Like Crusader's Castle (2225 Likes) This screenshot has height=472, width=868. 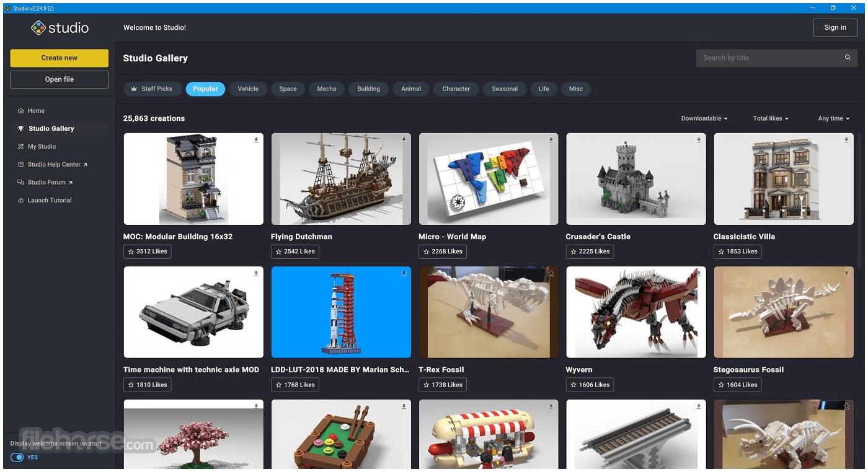(x=590, y=251)
